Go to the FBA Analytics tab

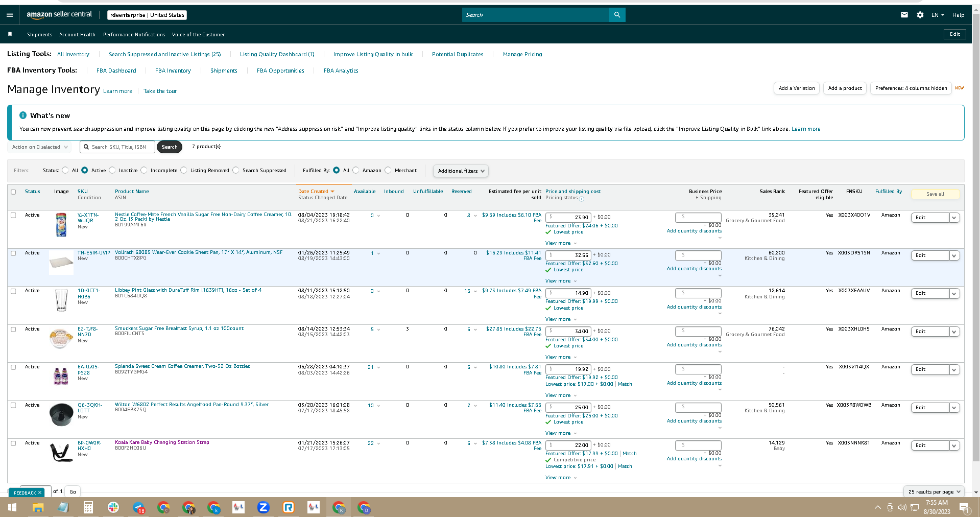point(341,70)
